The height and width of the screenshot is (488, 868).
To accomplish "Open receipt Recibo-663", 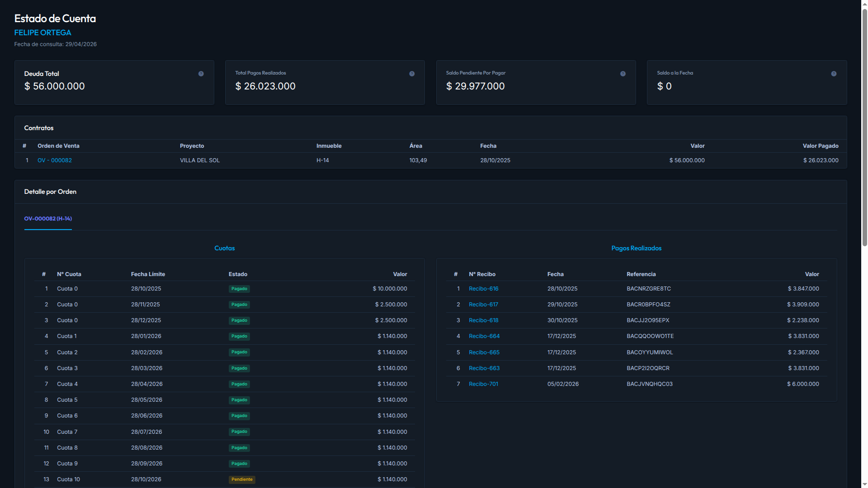I will pyautogui.click(x=484, y=368).
